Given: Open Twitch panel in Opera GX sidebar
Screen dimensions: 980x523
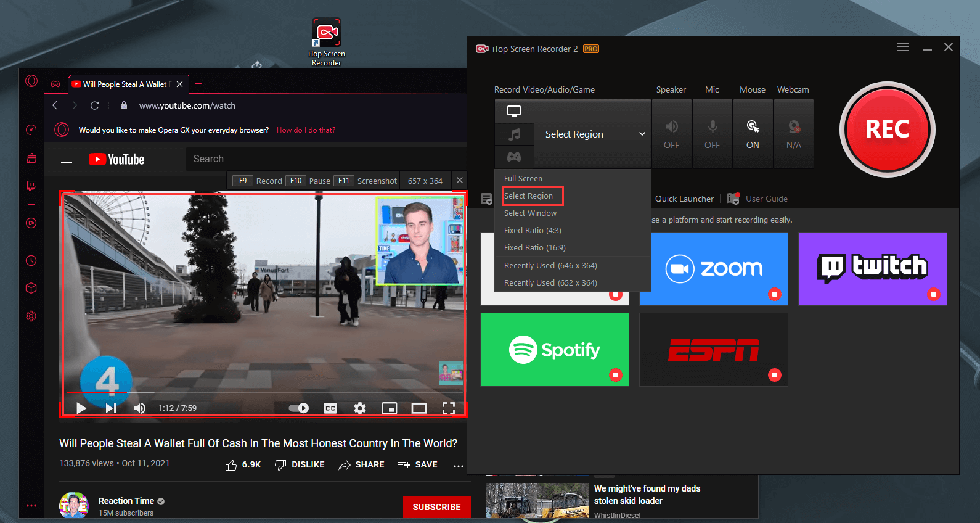Looking at the screenshot, I should tap(31, 185).
